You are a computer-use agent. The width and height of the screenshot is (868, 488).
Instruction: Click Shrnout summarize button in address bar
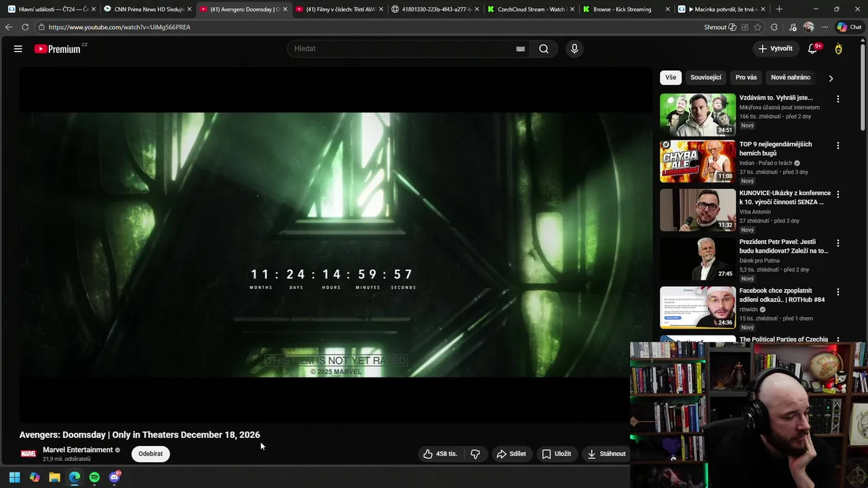pyautogui.click(x=720, y=27)
